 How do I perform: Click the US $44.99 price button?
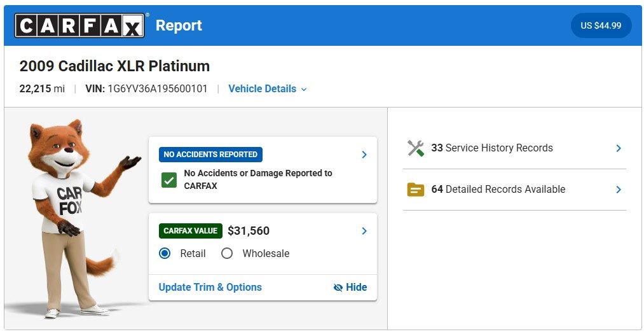(x=601, y=25)
